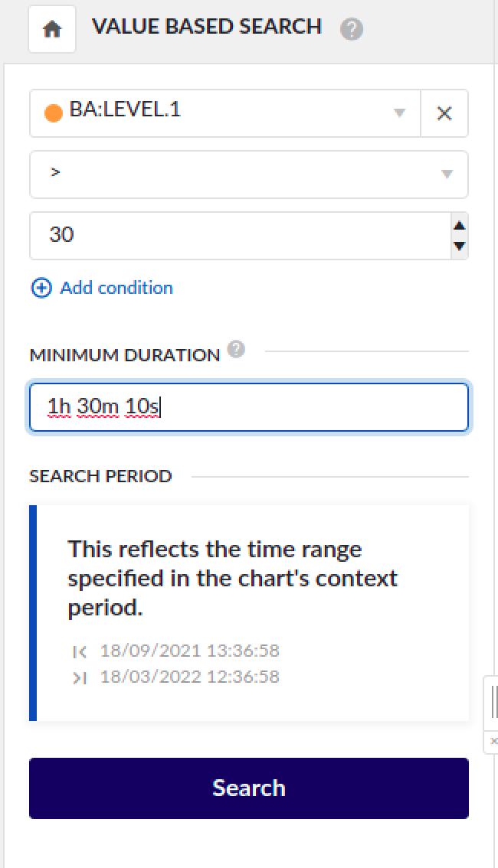Open help for Value Based Search
The height and width of the screenshot is (868, 498).
[x=351, y=28]
